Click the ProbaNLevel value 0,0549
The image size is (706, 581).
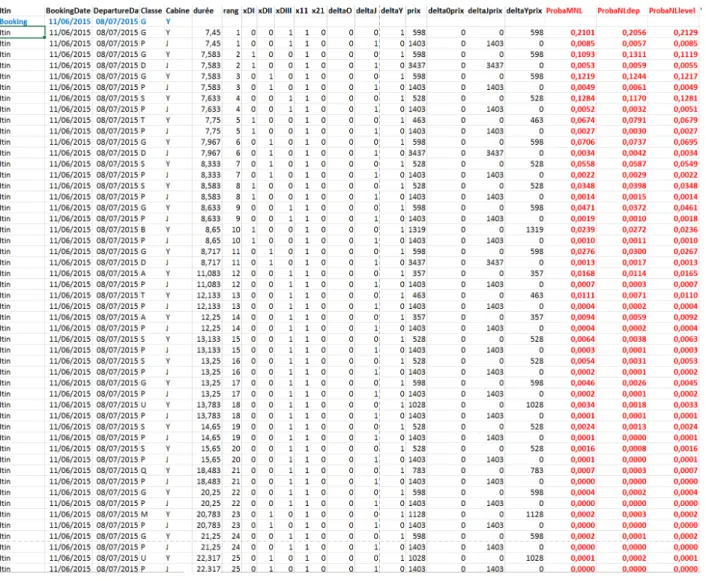tap(685, 163)
